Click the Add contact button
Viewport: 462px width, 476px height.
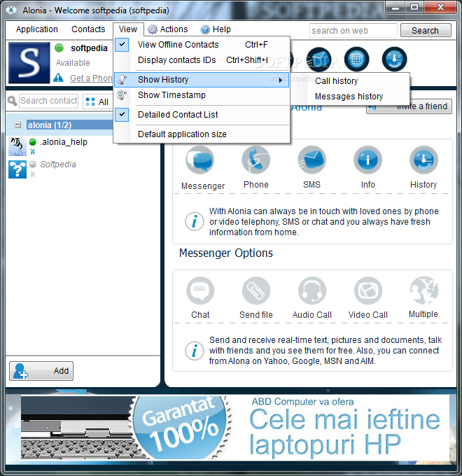(41, 371)
